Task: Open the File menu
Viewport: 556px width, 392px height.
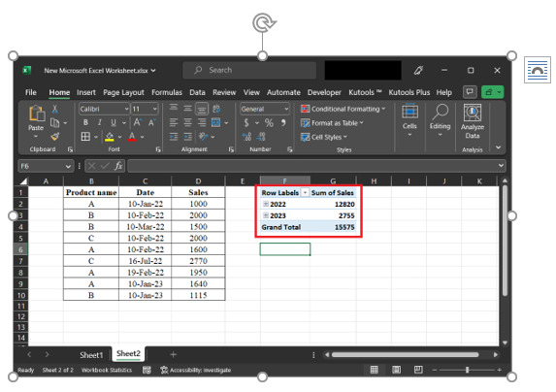Action: 31,92
